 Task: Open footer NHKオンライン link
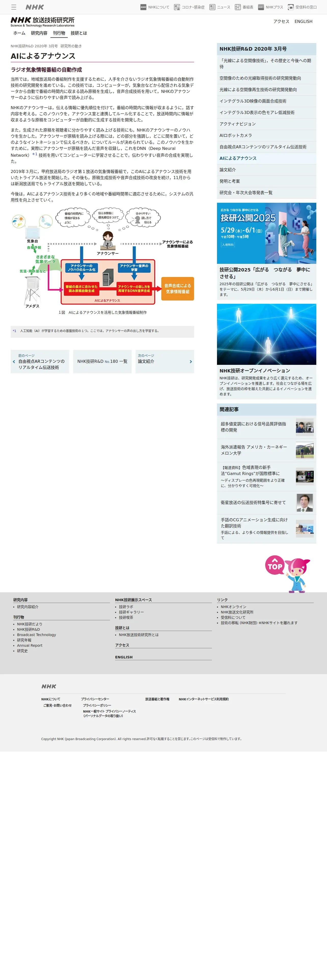click(x=233, y=607)
